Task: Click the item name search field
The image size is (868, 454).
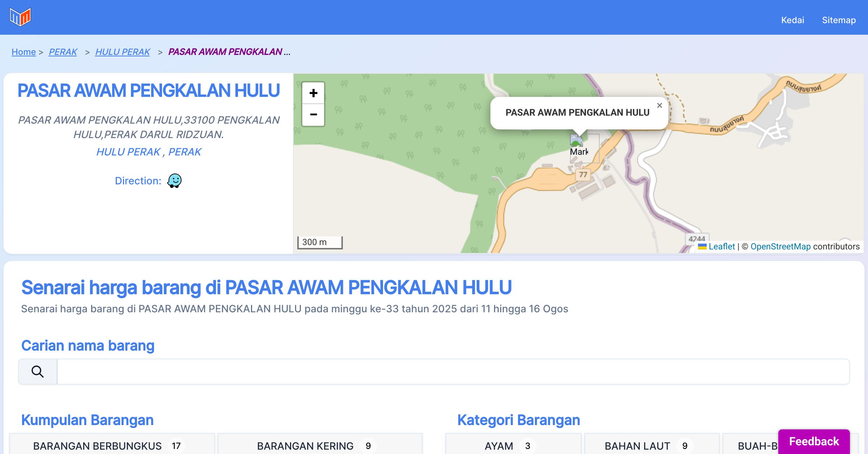Action: tap(453, 372)
